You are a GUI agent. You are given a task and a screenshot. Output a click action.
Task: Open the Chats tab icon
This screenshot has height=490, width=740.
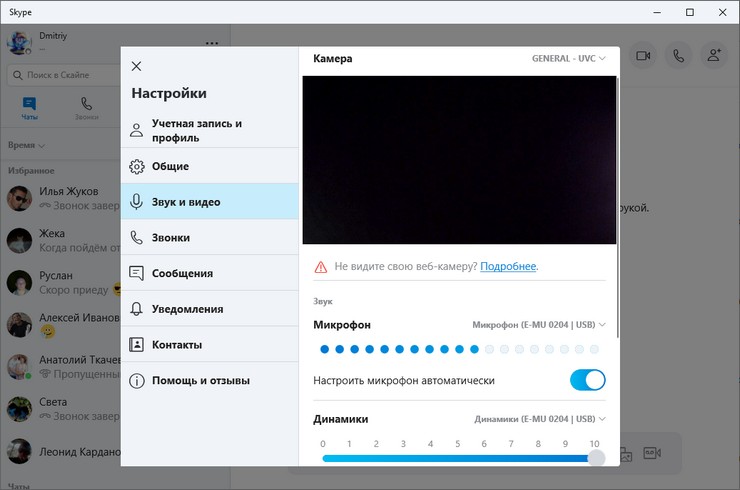tap(29, 108)
